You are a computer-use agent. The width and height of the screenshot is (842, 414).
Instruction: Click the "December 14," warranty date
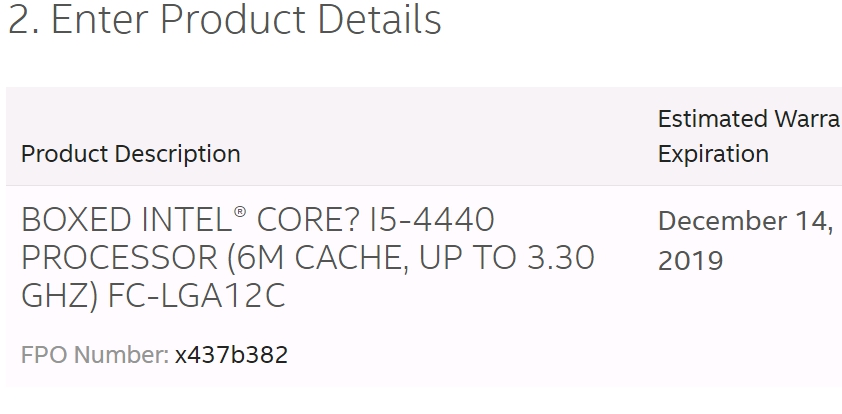[x=745, y=221]
